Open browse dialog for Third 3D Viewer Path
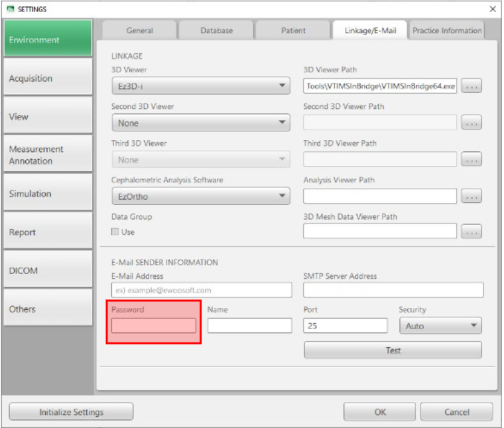 pyautogui.click(x=471, y=160)
